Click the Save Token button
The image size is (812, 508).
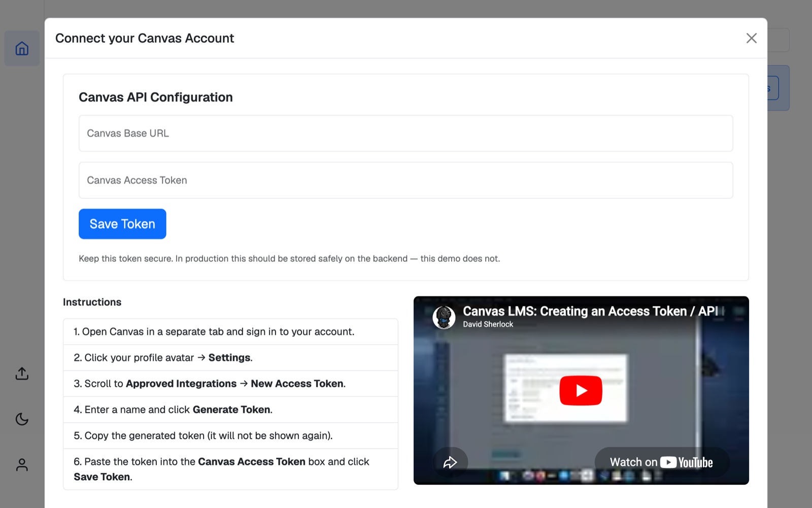[122, 224]
